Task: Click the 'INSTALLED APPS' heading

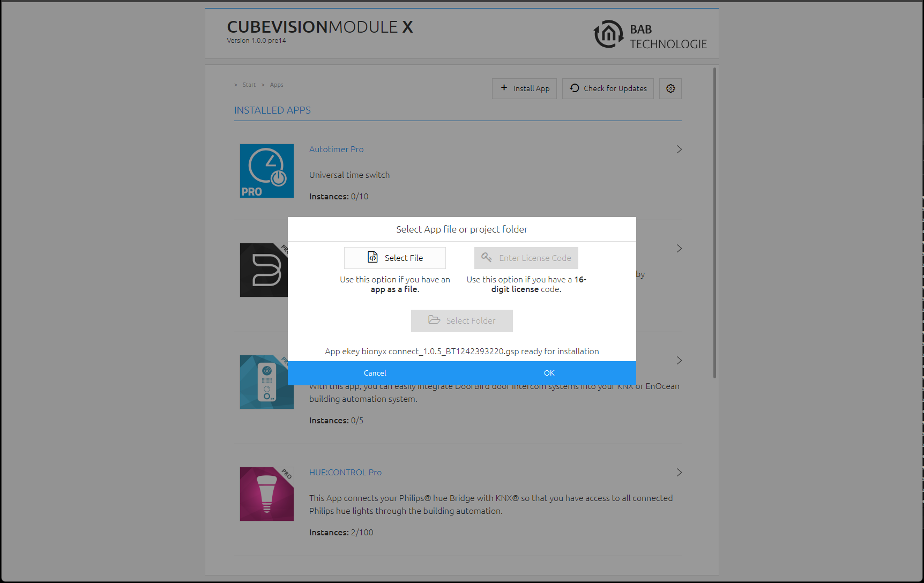Action: 272,110
